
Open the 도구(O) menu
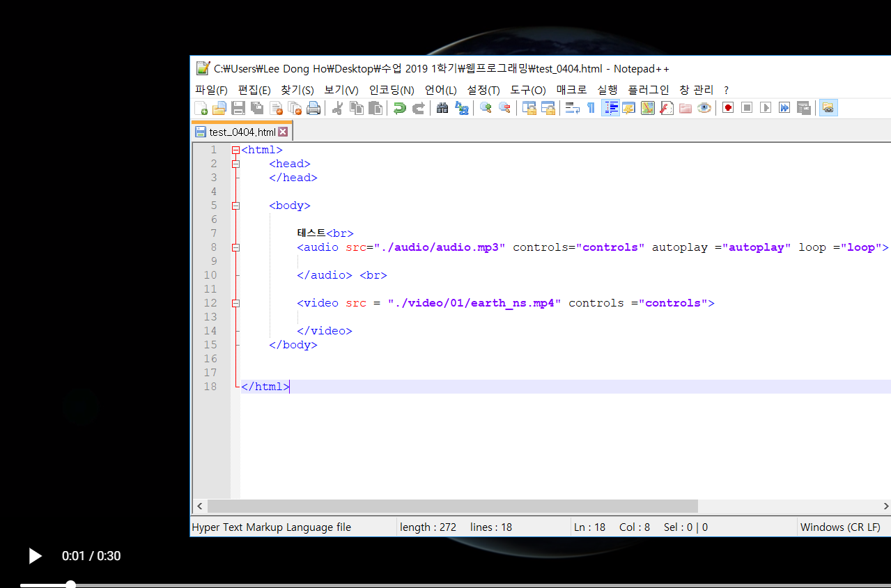[528, 90]
